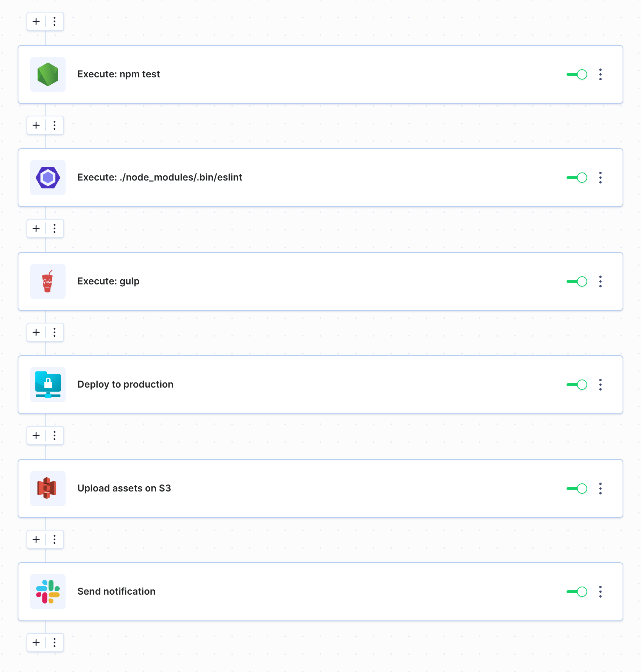Viewport: 641px width, 672px height.
Task: Toggle the Send notification action switch
Action: click(x=577, y=592)
